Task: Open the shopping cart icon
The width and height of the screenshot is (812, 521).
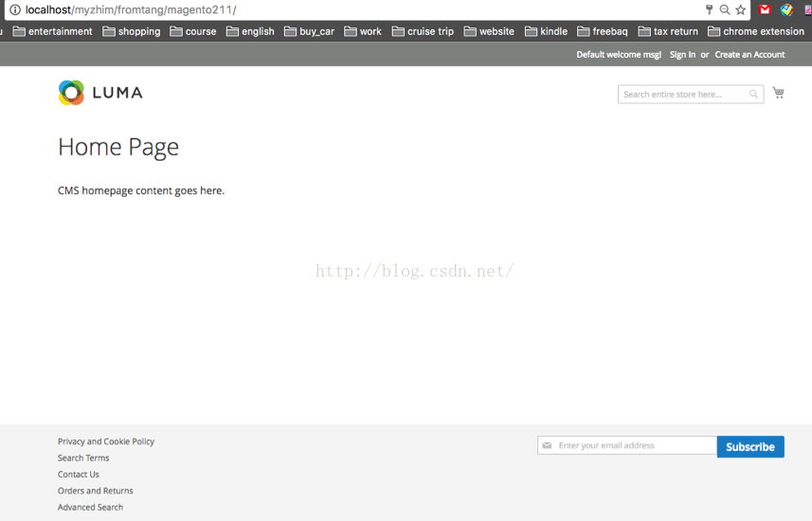Action: click(x=778, y=93)
